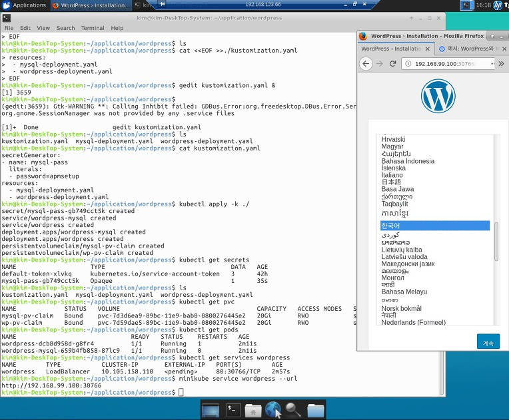Open the Firefox toolbar overflow chevron

click(x=501, y=64)
